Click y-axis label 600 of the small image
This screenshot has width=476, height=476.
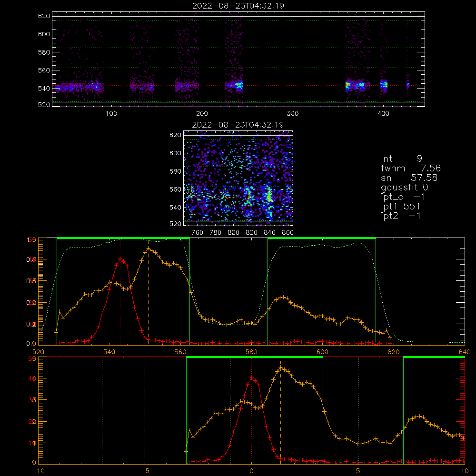[176, 153]
